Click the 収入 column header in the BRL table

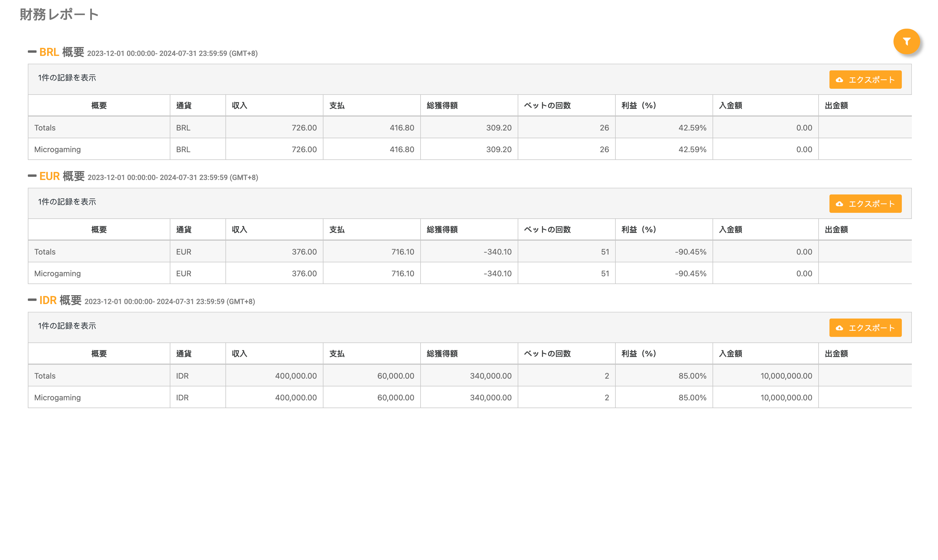click(x=239, y=106)
